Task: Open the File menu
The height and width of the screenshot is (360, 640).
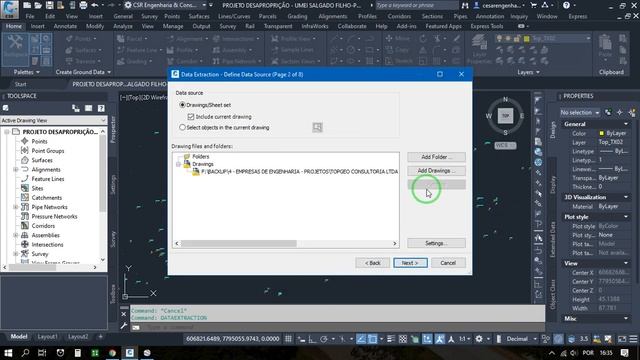Action: pos(30,17)
